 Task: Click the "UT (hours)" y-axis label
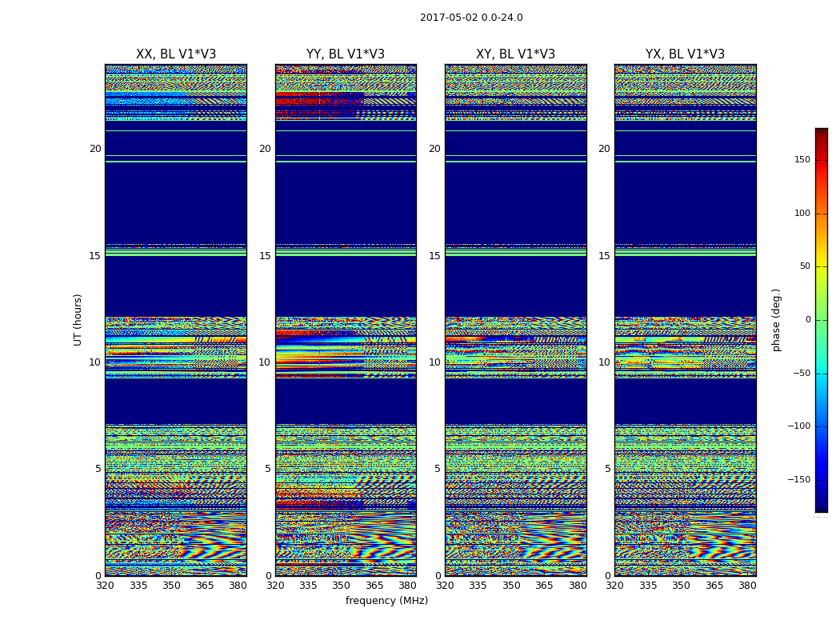(x=78, y=319)
